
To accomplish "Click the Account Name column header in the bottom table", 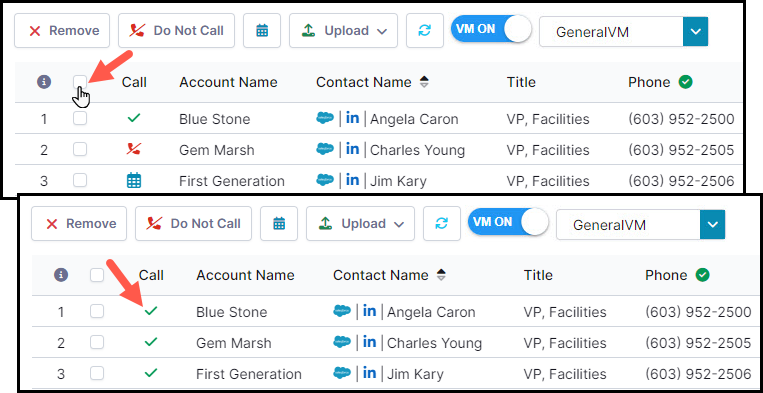I will point(245,275).
